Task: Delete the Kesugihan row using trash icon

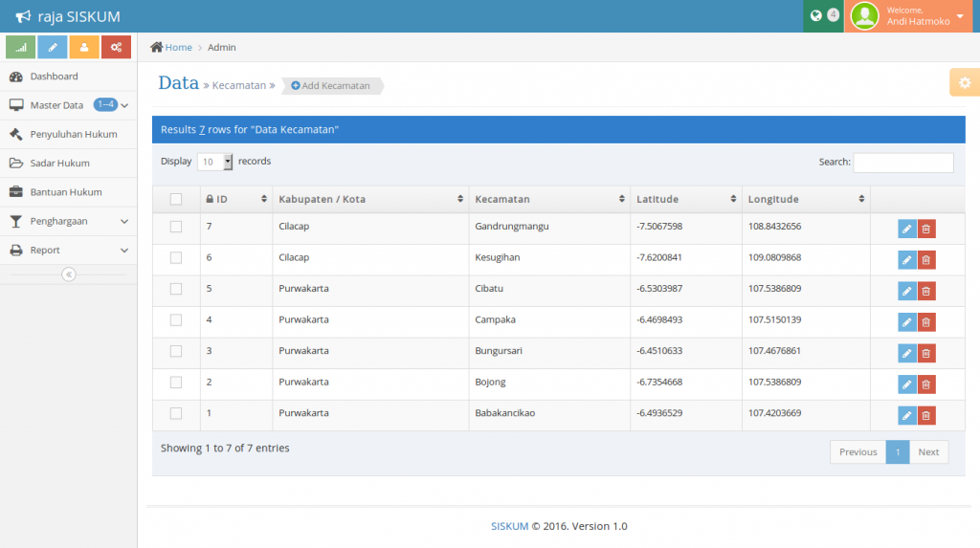Action: click(926, 260)
